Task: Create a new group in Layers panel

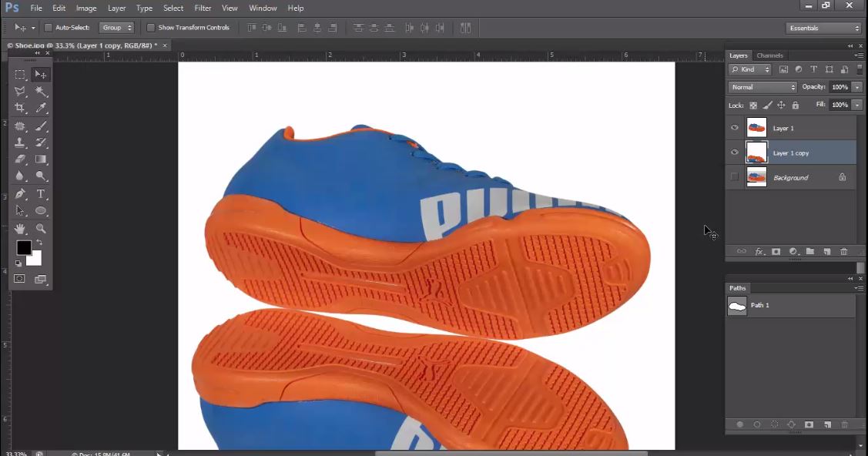Action: tap(810, 251)
